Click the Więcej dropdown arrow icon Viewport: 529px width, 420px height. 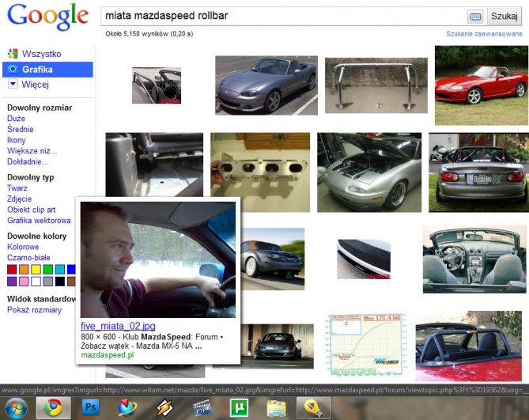tap(13, 84)
